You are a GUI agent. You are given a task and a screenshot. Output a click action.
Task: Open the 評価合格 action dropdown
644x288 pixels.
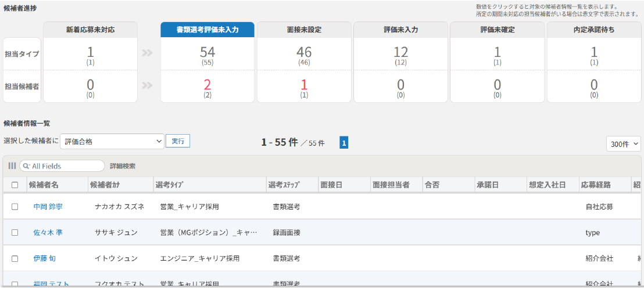[112, 141]
